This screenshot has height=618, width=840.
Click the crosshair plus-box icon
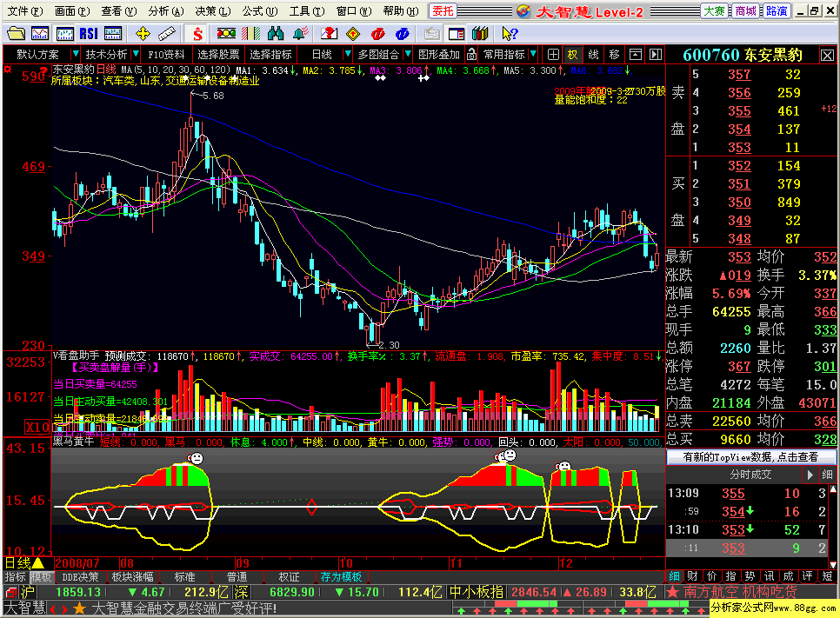[x=553, y=54]
